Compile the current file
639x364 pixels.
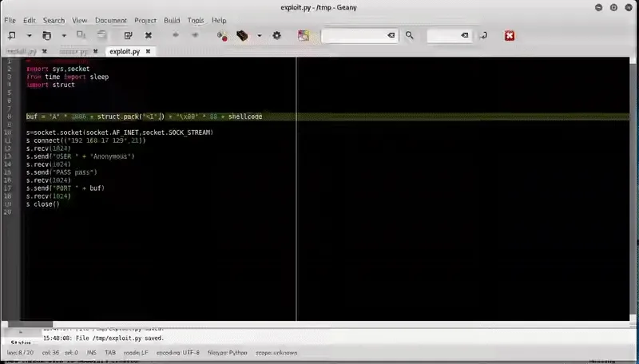click(x=223, y=35)
